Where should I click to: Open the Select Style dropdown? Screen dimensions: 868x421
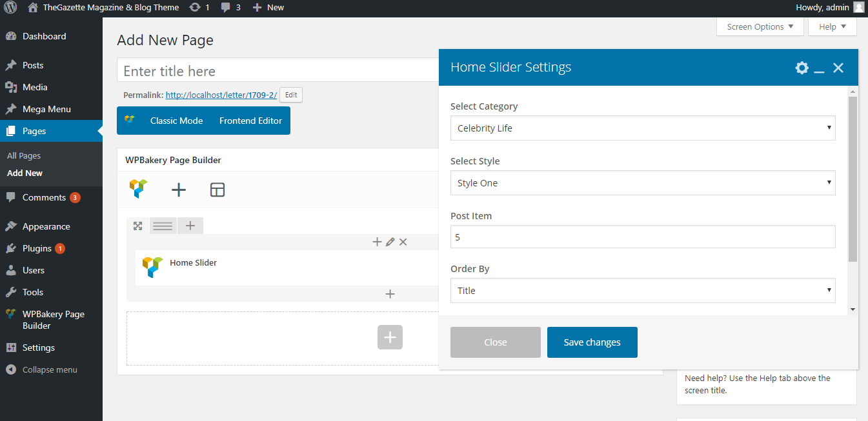click(642, 183)
